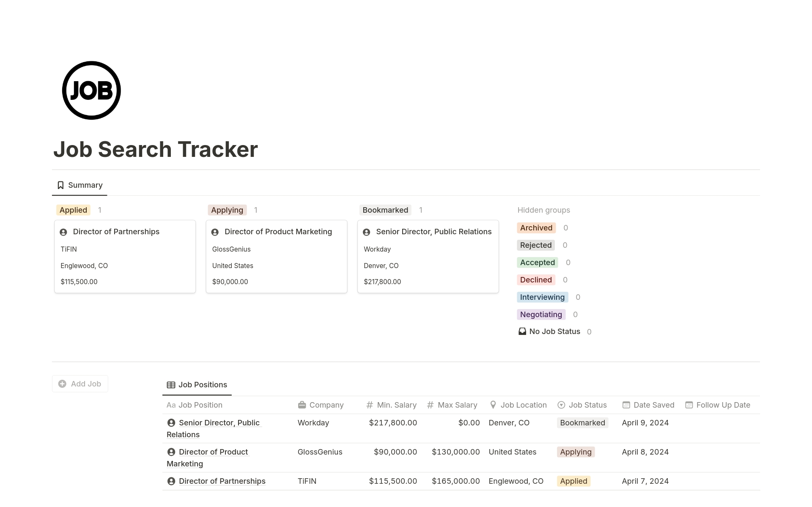Click the plus icon in Add Job
Screen dimensions: 812x507
click(62, 384)
